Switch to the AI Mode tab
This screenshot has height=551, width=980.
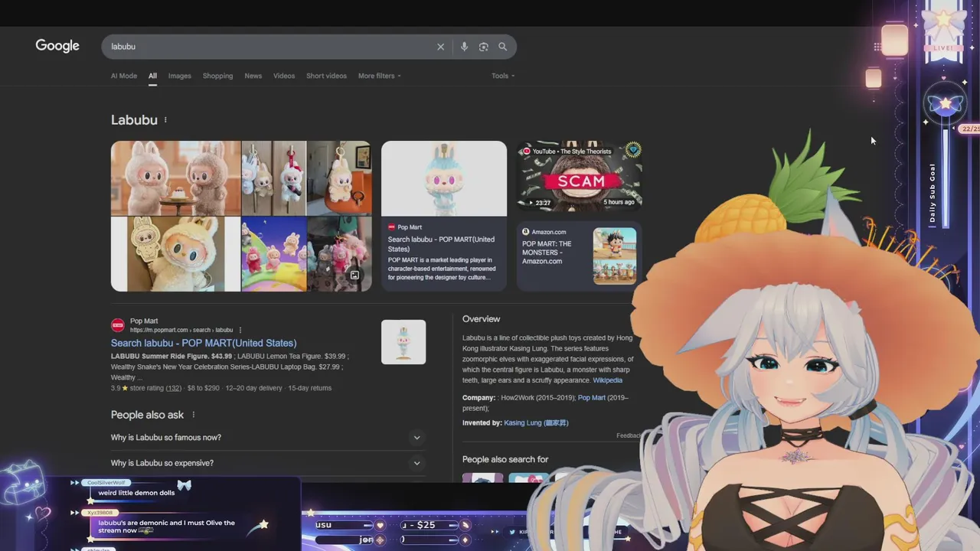point(124,76)
